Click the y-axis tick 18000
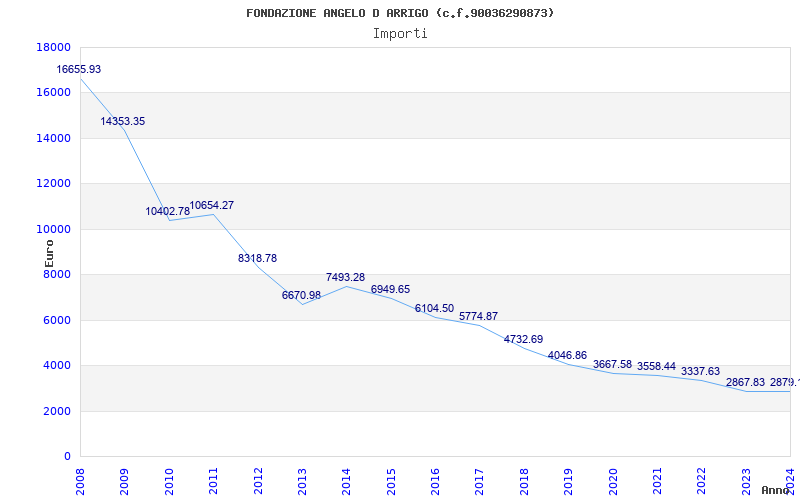This screenshot has width=800, height=500. coord(53,47)
